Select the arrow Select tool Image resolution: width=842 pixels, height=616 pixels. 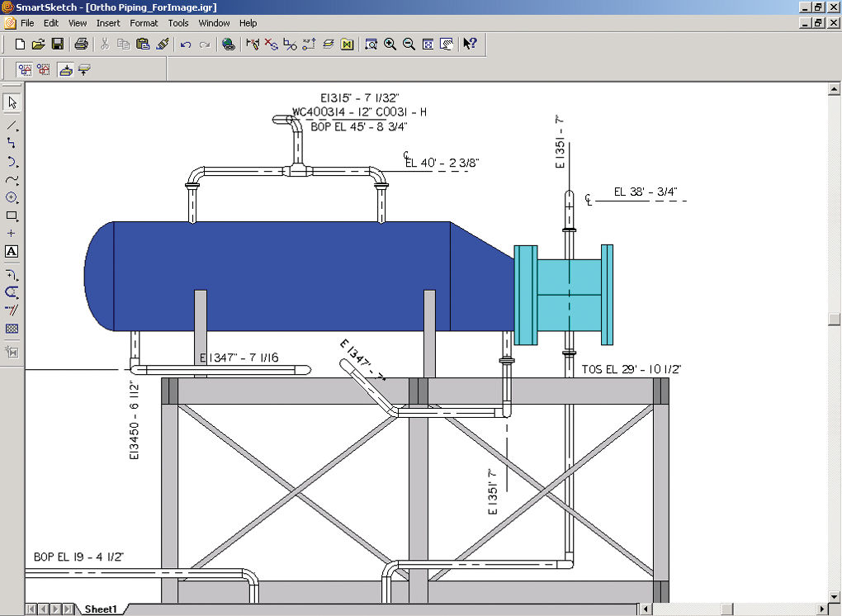(x=12, y=102)
